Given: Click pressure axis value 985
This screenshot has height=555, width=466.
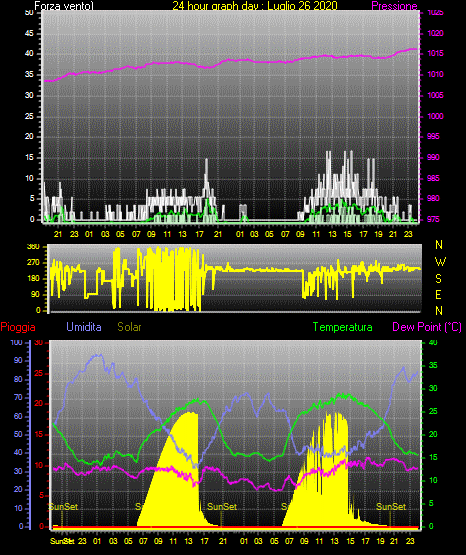Looking at the screenshot, I should 433,178.
